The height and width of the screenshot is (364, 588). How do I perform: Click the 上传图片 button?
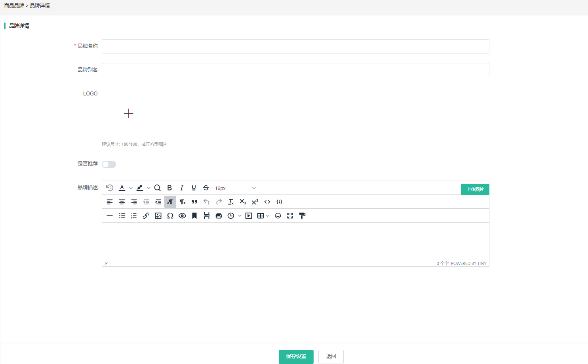[475, 190]
